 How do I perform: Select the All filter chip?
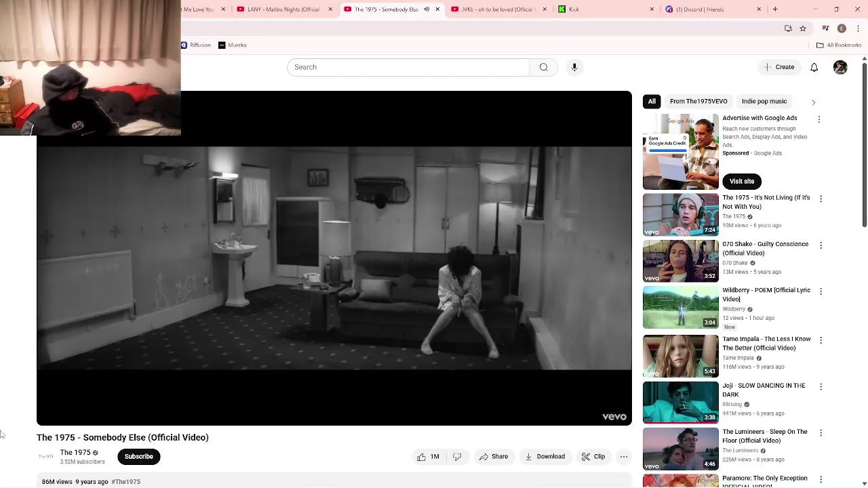click(x=652, y=102)
